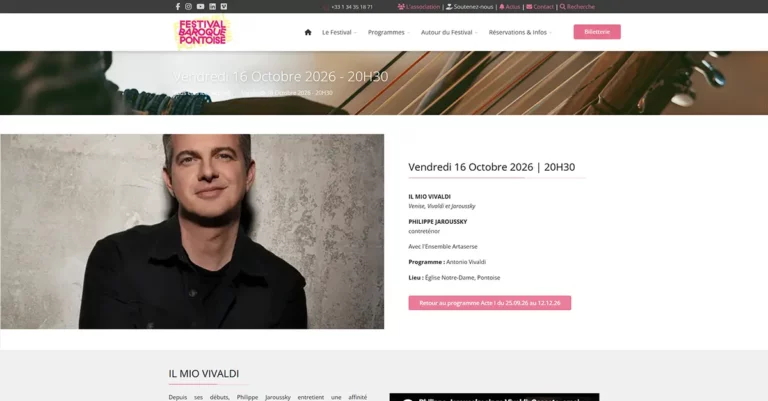The image size is (768, 401).
Task: Open the YouTube channel icon
Action: pyautogui.click(x=200, y=6)
